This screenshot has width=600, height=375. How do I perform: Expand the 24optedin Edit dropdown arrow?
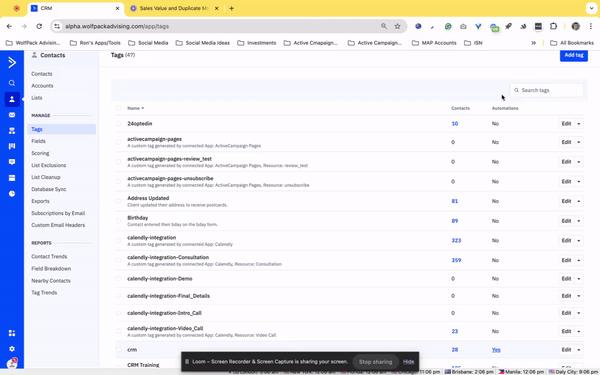pos(579,124)
